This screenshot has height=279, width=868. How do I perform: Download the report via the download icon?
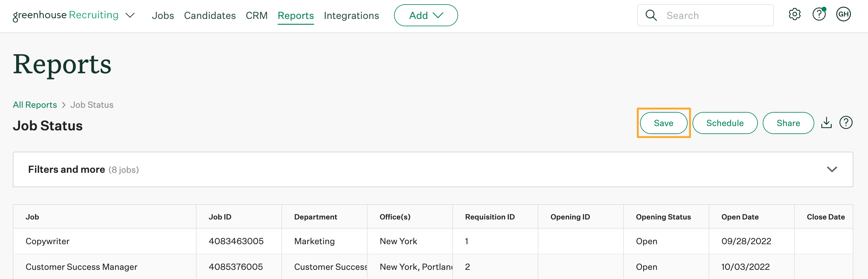click(x=826, y=123)
